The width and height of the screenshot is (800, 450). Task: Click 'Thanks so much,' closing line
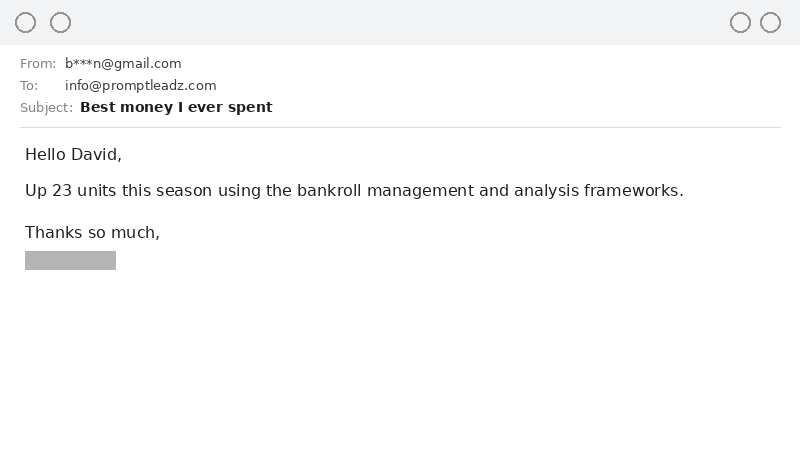click(92, 232)
